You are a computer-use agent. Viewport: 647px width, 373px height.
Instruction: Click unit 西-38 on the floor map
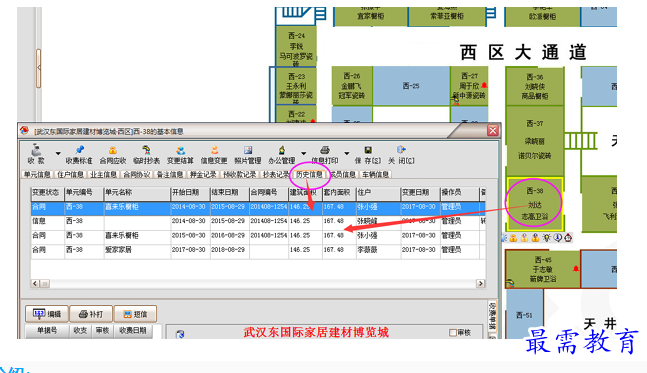point(534,204)
